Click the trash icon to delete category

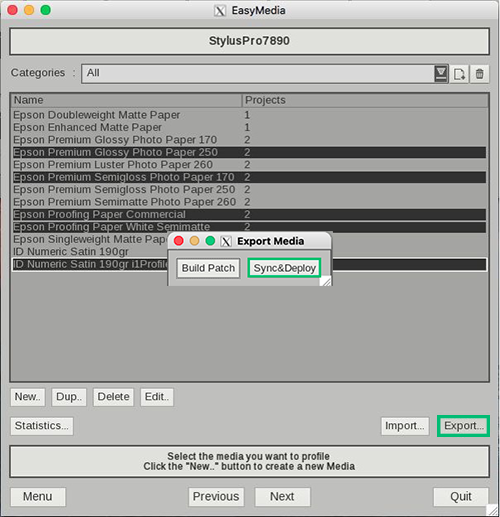tap(479, 74)
